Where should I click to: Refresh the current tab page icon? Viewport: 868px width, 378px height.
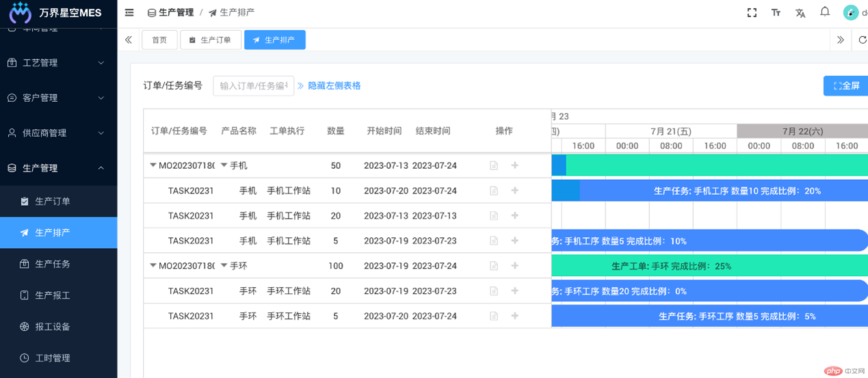pos(863,40)
